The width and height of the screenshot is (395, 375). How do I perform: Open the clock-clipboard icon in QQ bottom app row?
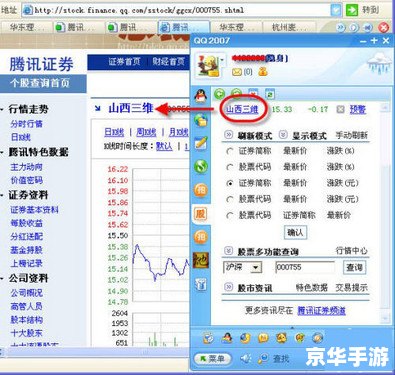209,338
